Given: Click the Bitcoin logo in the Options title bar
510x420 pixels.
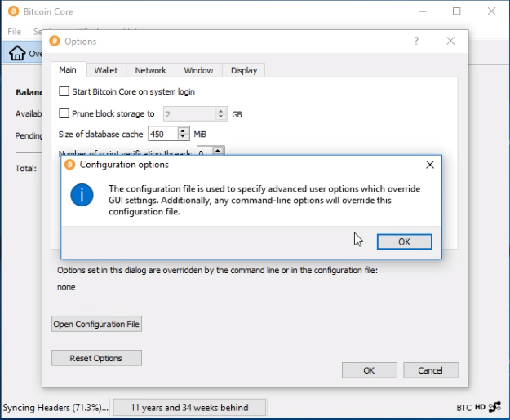Looking at the screenshot, I should point(55,42).
